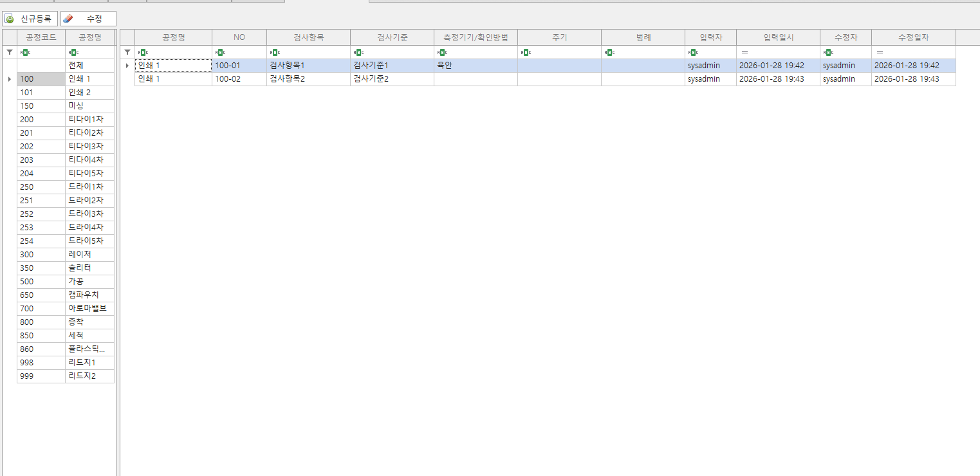This screenshot has width=980, height=476.
Task: Open the ABC filter operator under 검사기준
Action: click(x=358, y=52)
